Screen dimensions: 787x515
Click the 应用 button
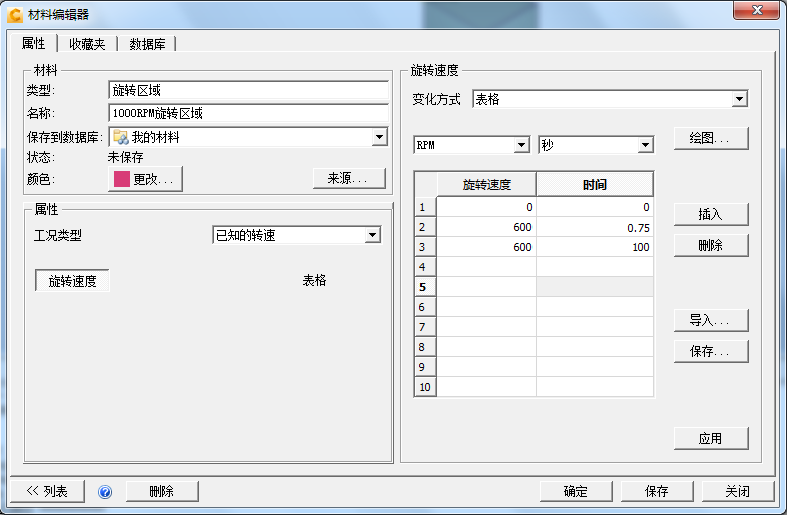711,439
